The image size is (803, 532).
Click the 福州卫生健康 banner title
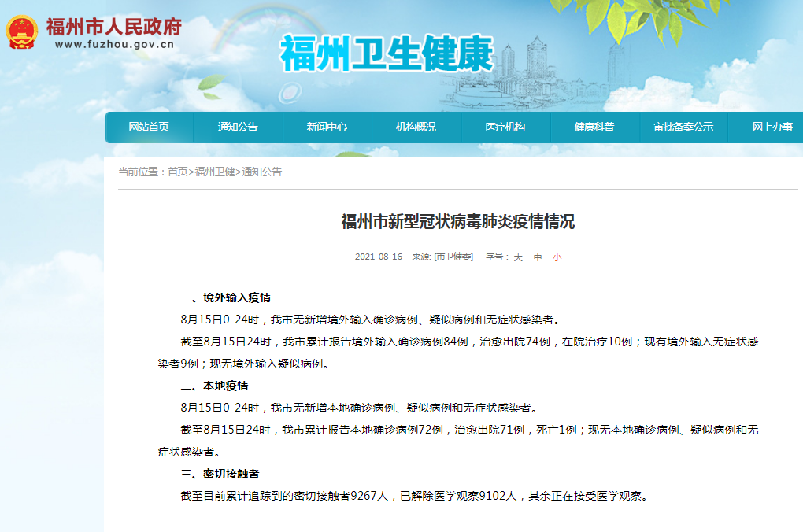386,54
